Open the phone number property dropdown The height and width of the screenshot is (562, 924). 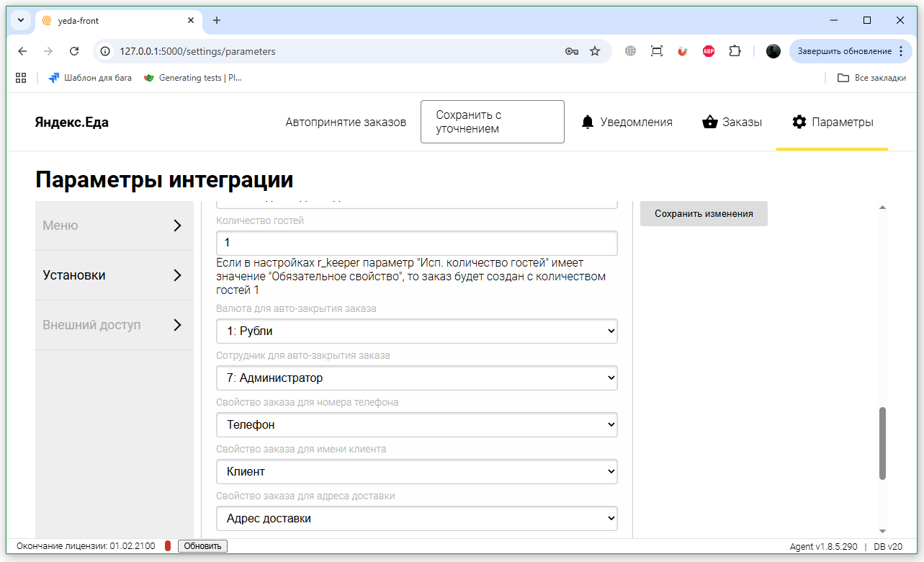pos(416,425)
